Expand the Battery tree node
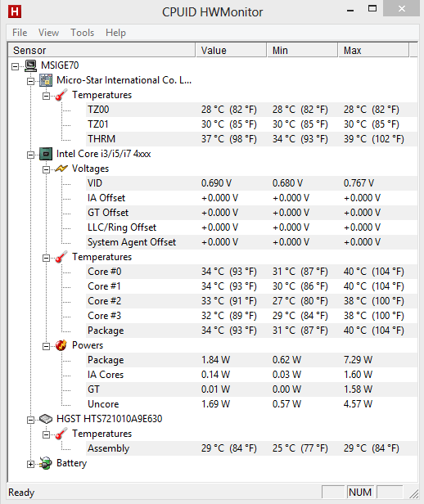 click(x=30, y=464)
